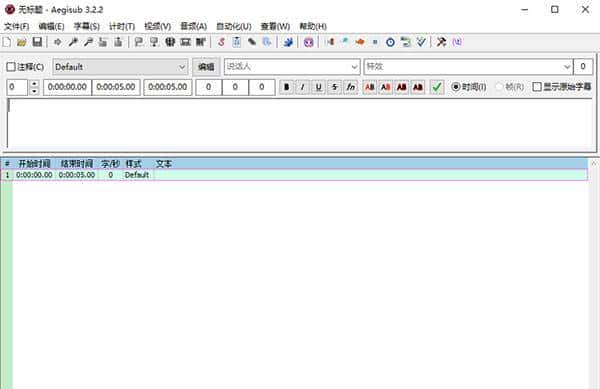The width and height of the screenshot is (600, 389).
Task: Open the 编辑(E) menu
Action: pyautogui.click(x=51, y=26)
